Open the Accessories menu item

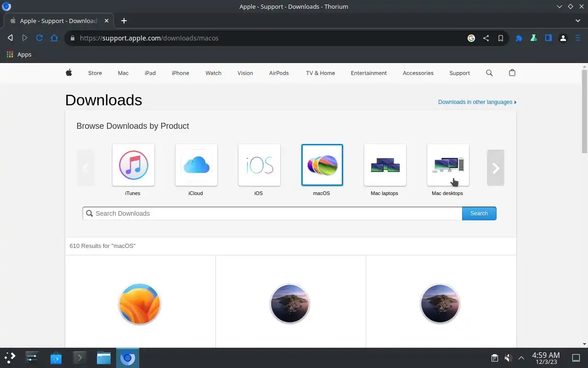pos(418,73)
